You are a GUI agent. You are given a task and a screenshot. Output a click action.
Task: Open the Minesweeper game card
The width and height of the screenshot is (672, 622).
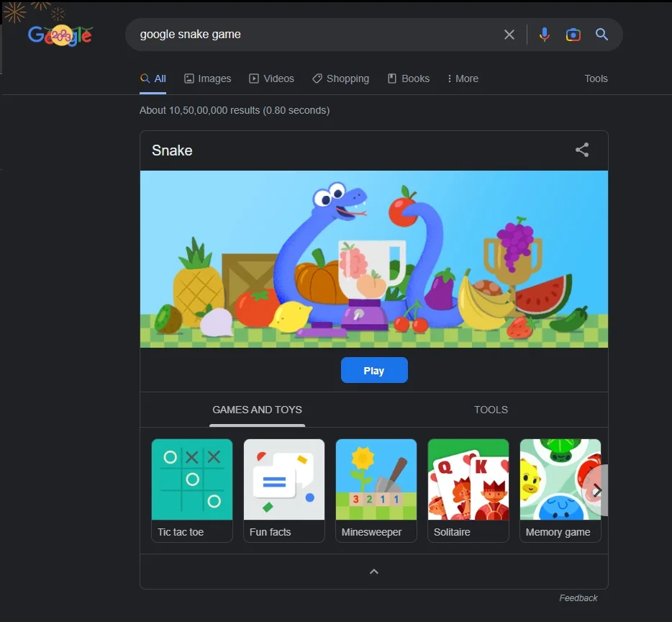(376, 490)
